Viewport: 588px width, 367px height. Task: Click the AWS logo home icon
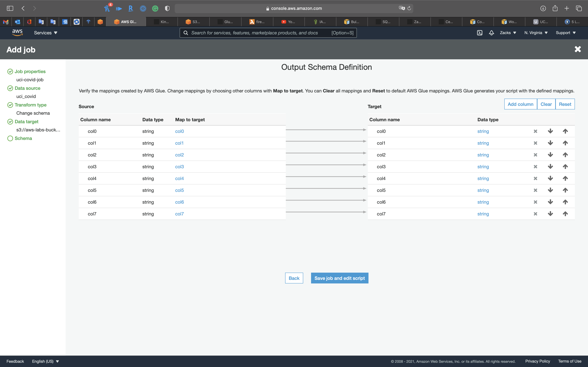pyautogui.click(x=18, y=33)
